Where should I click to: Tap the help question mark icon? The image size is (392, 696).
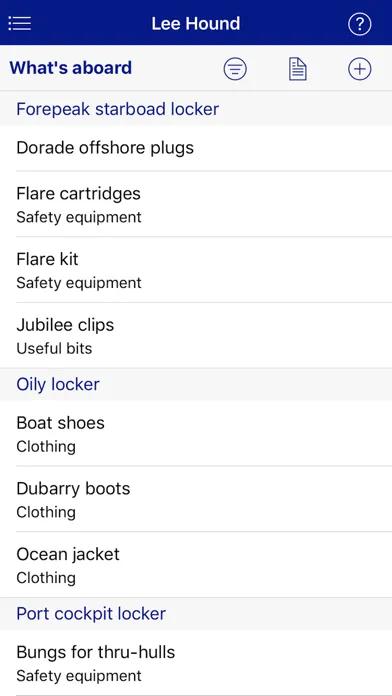point(359,24)
